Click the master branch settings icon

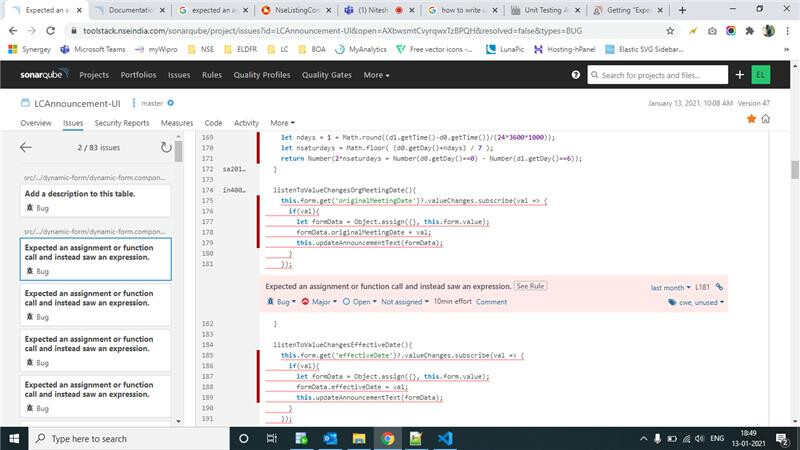point(170,103)
